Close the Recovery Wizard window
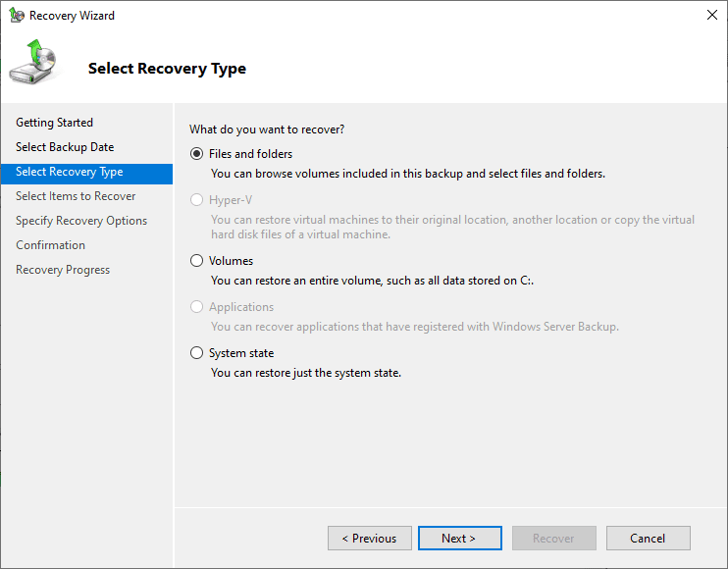Screen dimensions: 728x569 point(710,16)
